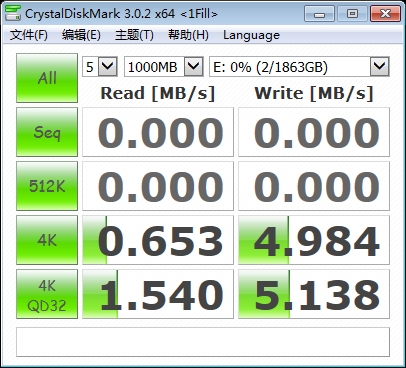
Task: Start the 512K benchmark test
Action: point(47,186)
